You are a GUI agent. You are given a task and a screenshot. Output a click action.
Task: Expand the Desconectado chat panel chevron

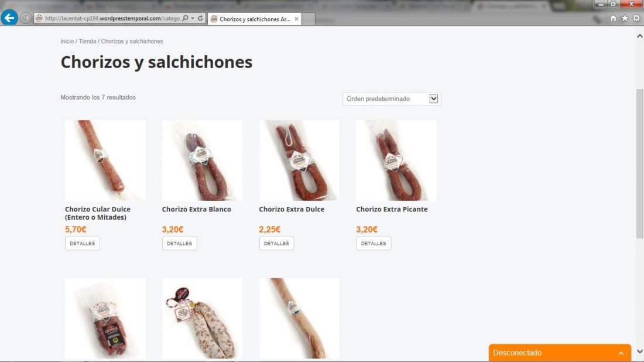621,353
